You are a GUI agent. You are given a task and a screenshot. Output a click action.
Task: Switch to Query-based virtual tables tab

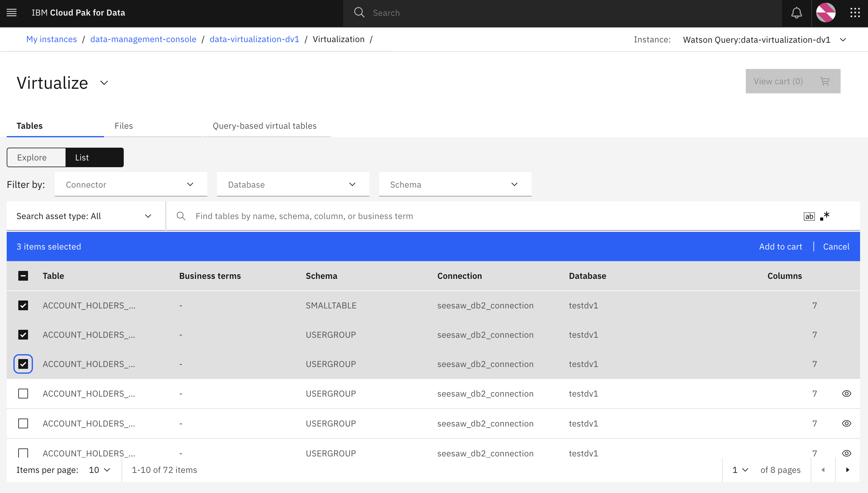pos(267,126)
